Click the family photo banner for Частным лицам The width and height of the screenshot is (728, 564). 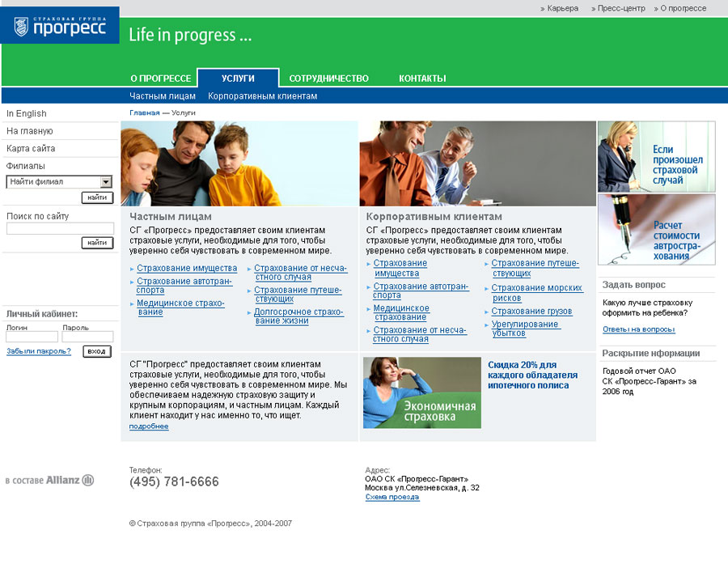(239, 163)
